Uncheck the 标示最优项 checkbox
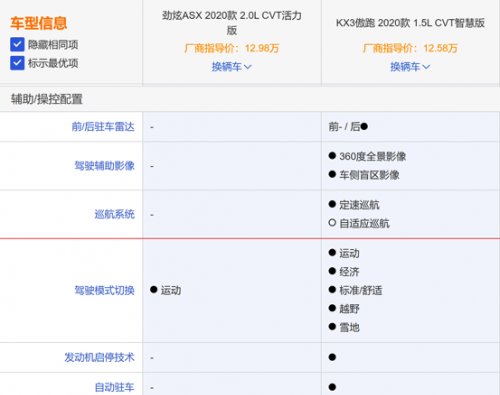The image size is (500, 395). (17, 63)
